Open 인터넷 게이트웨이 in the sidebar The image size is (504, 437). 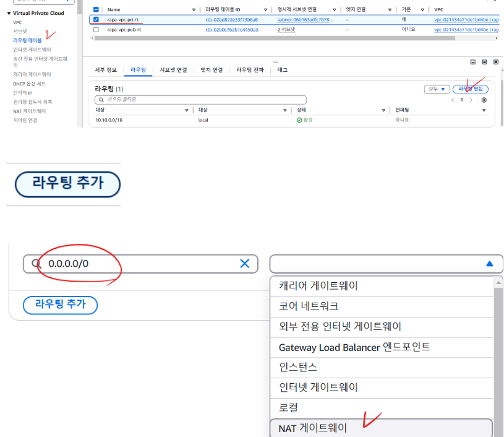[x=32, y=50]
